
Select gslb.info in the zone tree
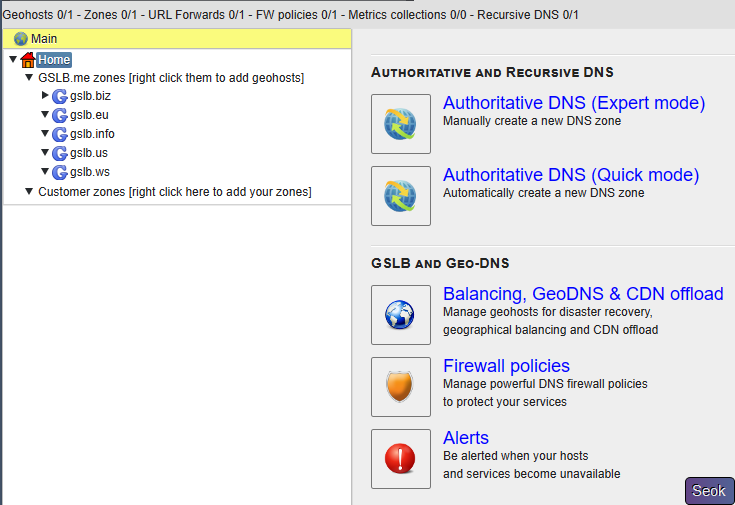click(92, 134)
